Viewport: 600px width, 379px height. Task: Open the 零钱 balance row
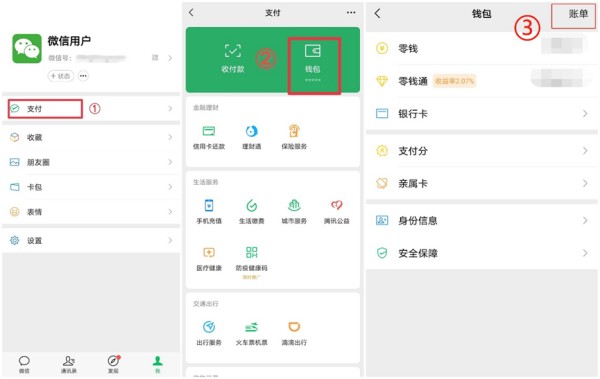[482, 48]
